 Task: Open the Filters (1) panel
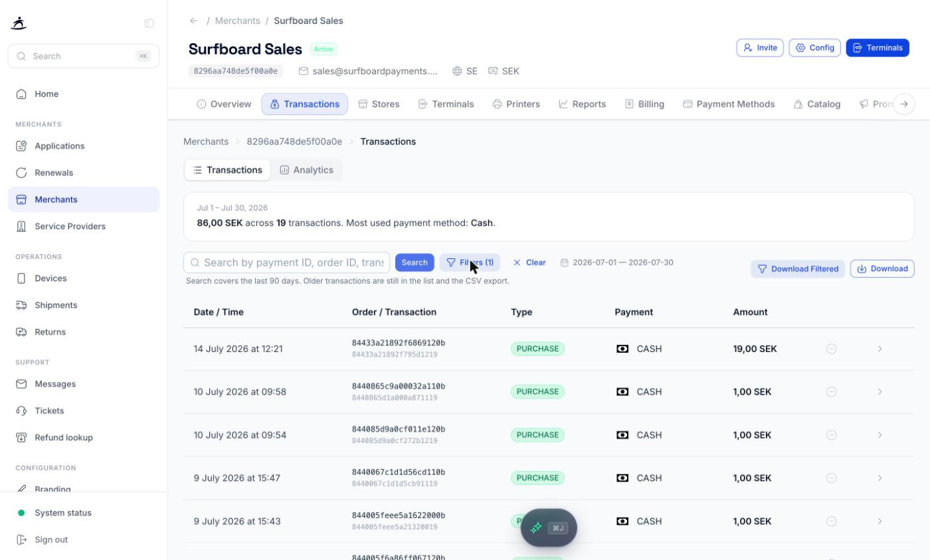click(x=470, y=262)
